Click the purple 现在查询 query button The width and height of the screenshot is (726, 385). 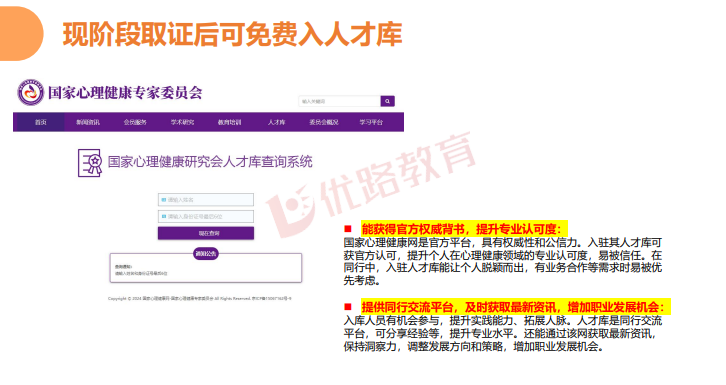[x=206, y=233]
